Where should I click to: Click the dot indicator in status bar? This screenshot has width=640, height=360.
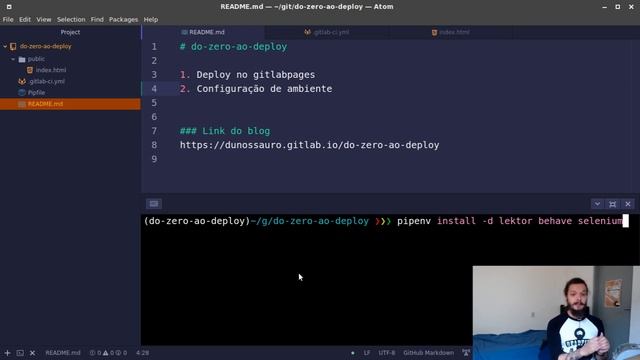point(353,353)
